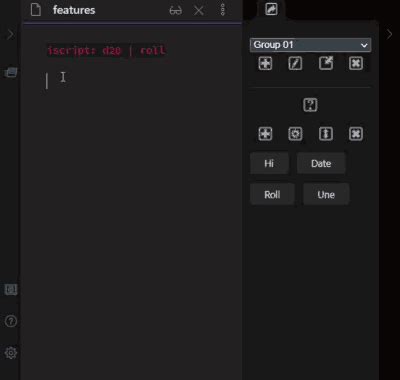Switch to reading view via glasses icon
The image size is (400, 380).
(x=175, y=11)
